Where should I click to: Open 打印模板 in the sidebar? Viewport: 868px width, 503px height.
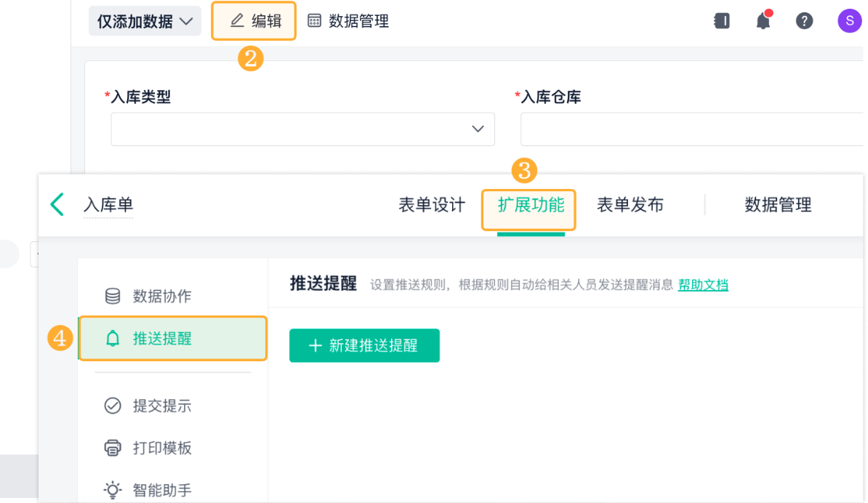pos(161,448)
